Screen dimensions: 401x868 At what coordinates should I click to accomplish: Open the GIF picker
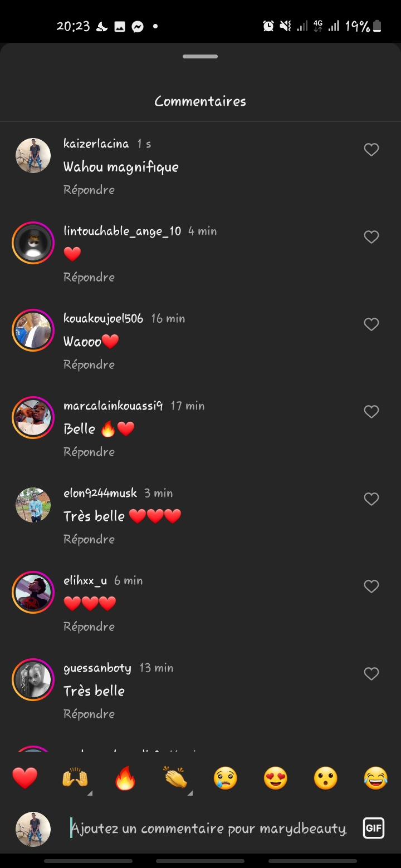(373, 828)
